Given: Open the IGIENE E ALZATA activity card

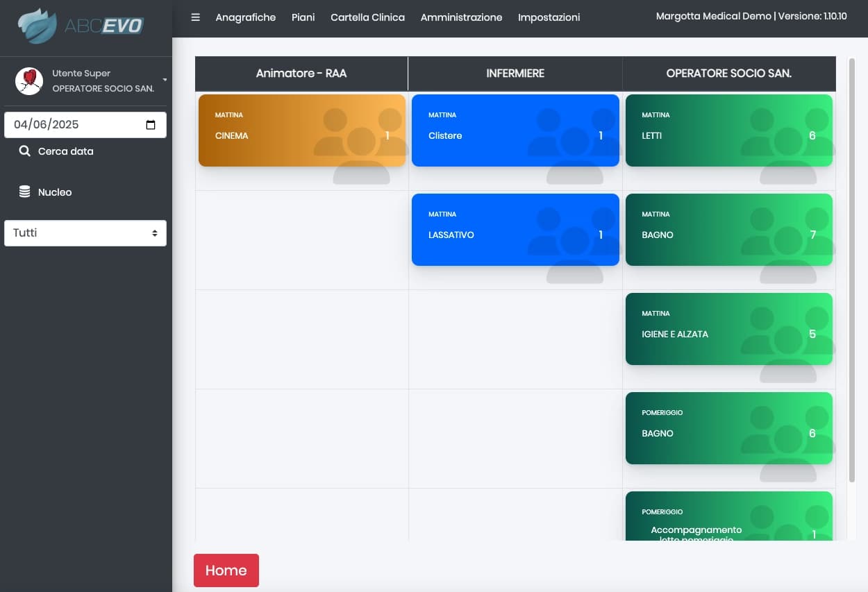Looking at the screenshot, I should 728,329.
